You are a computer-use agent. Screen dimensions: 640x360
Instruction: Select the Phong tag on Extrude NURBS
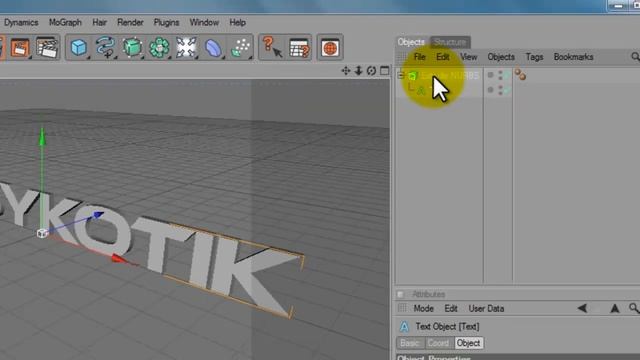[x=520, y=74]
